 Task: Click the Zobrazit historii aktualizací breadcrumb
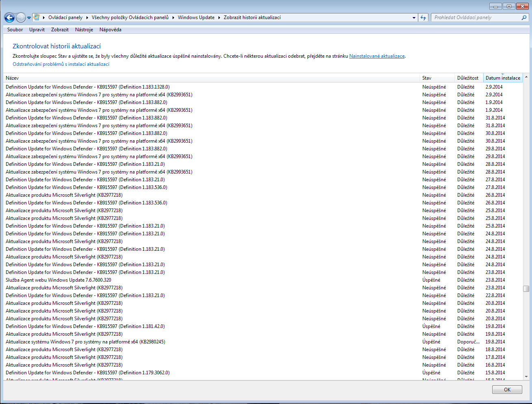tap(252, 17)
